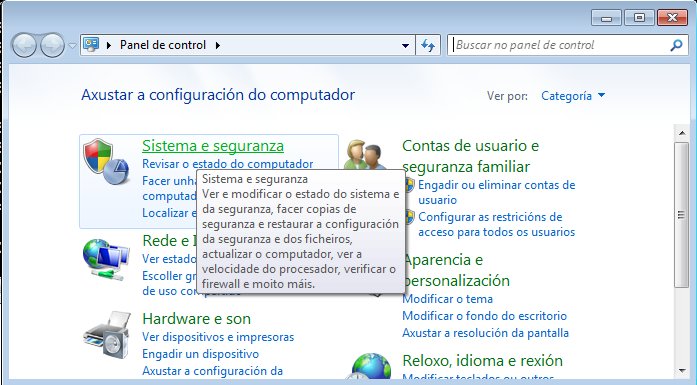Click the scrollbar up arrow
This screenshot has height=385, width=697.
click(x=681, y=132)
